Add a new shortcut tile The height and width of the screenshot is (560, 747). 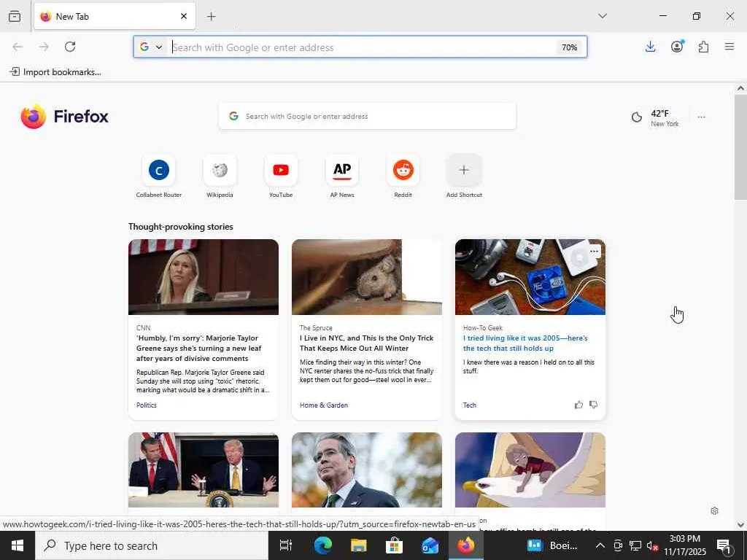pos(464,176)
